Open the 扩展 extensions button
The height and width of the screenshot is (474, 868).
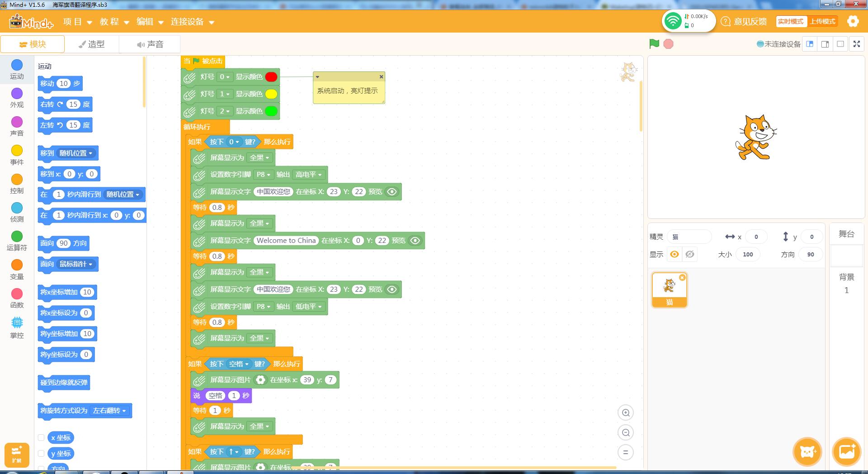(x=17, y=455)
